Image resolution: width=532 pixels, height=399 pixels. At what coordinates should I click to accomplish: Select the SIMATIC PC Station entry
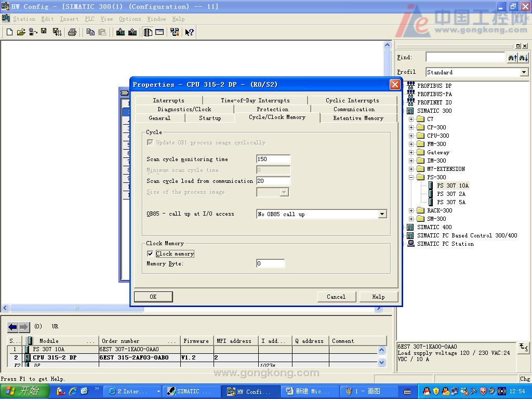point(445,244)
